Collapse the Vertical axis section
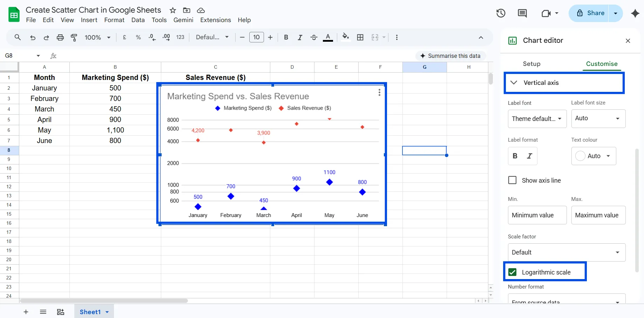This screenshot has height=318, width=644. 564,83
